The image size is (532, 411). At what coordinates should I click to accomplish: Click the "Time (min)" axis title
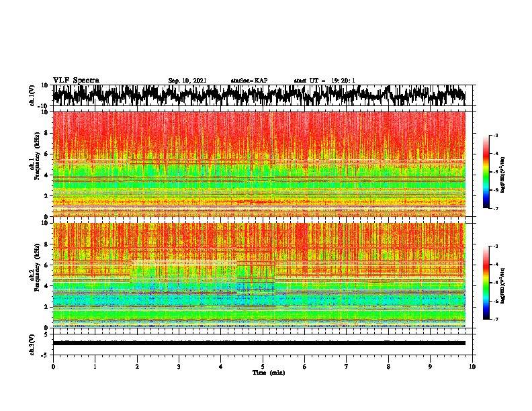pos(269,373)
